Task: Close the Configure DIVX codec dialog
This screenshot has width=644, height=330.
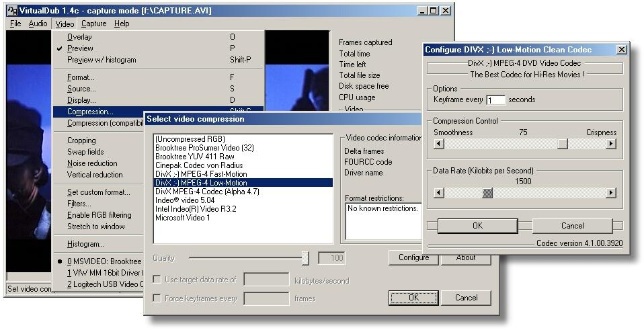Action: pos(621,50)
